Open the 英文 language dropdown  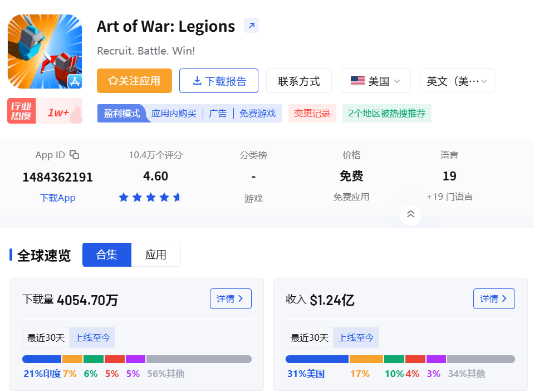click(457, 80)
